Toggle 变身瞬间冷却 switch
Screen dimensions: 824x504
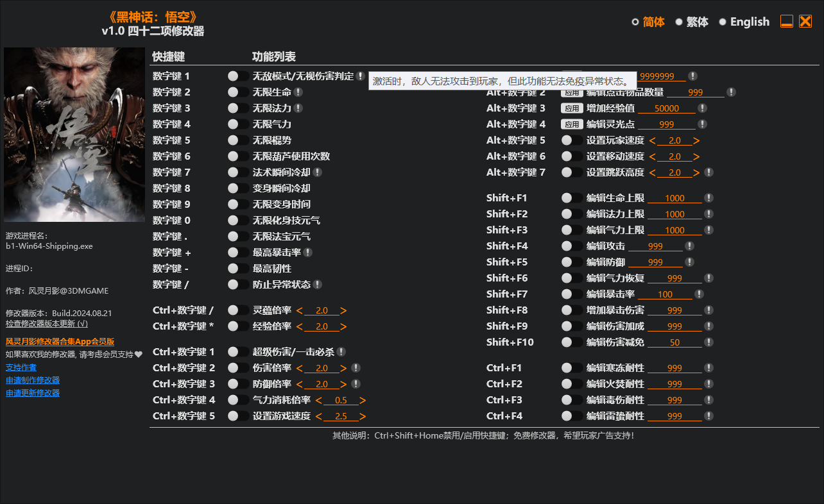tap(238, 188)
